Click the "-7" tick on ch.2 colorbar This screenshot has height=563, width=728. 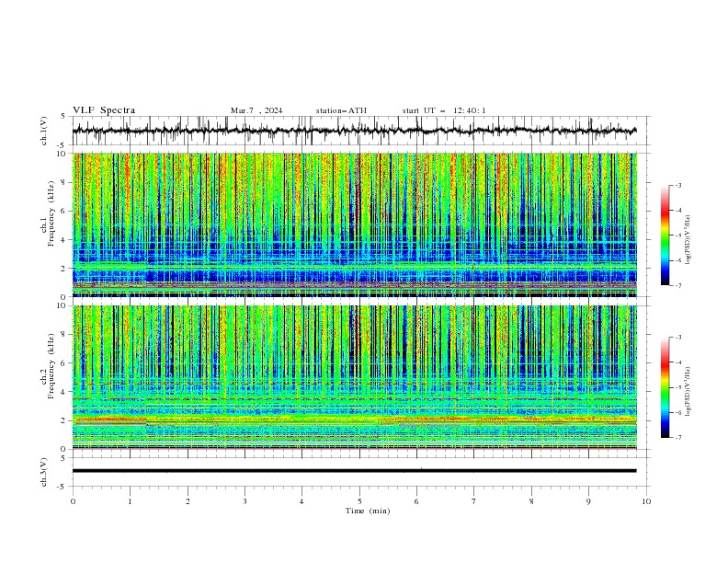coord(678,437)
